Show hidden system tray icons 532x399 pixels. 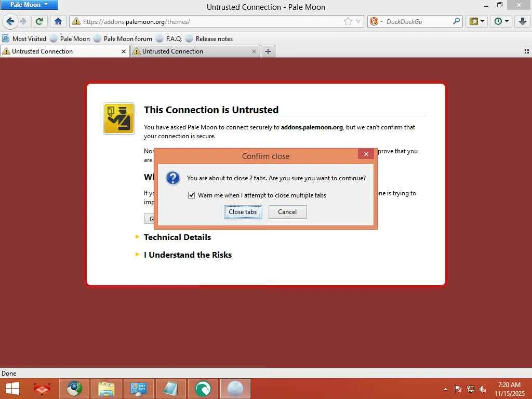pos(445,389)
